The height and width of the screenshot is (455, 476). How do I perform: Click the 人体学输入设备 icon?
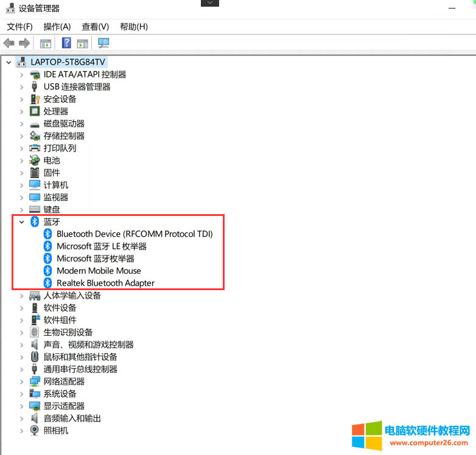click(35, 296)
